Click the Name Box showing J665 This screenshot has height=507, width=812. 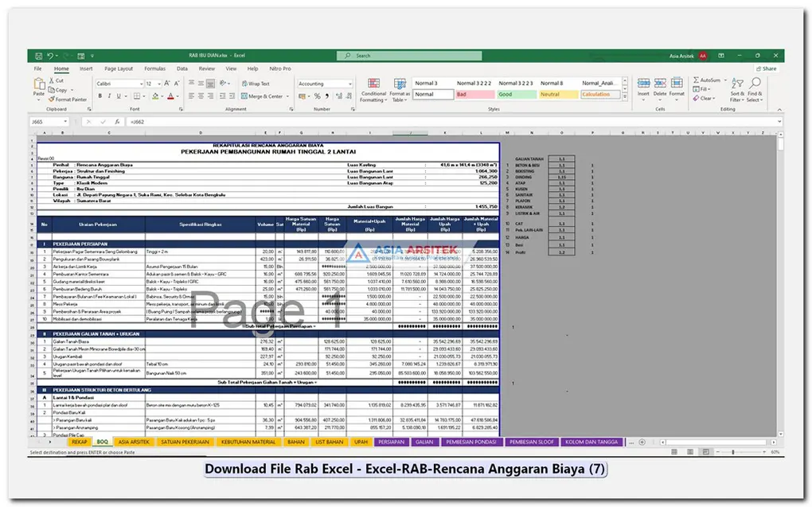[49, 122]
